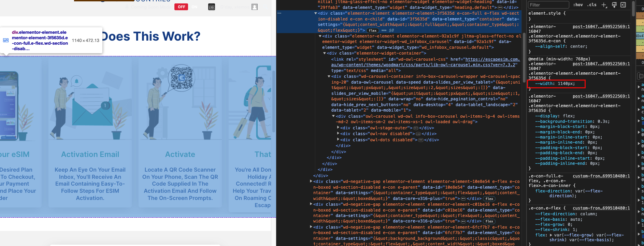Collapse the selected elementor-element-3f5635d div

point(316,13)
